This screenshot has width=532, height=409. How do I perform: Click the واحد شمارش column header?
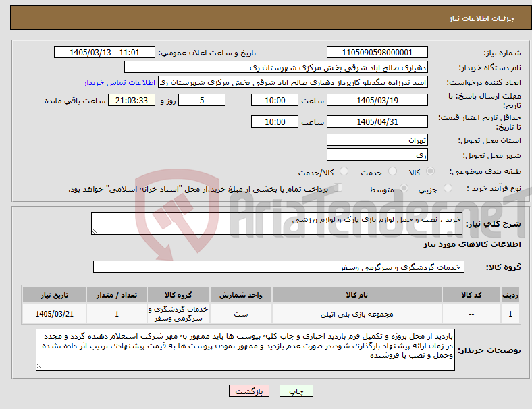click(240, 295)
